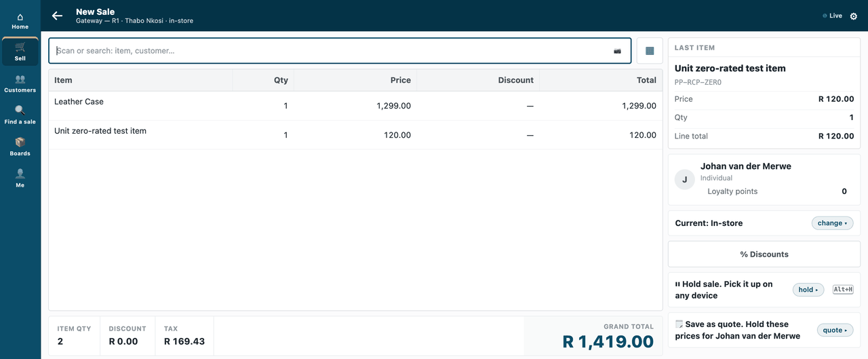Click the 1,299.00 price of Leather Case

click(393, 106)
